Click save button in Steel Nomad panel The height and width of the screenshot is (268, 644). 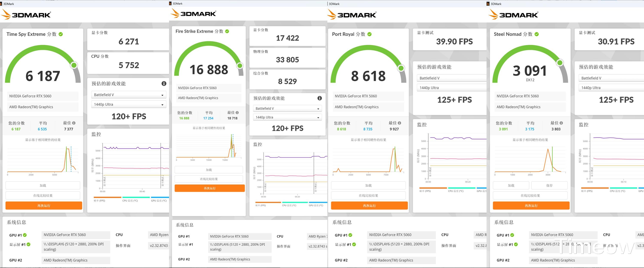pyautogui.click(x=549, y=186)
